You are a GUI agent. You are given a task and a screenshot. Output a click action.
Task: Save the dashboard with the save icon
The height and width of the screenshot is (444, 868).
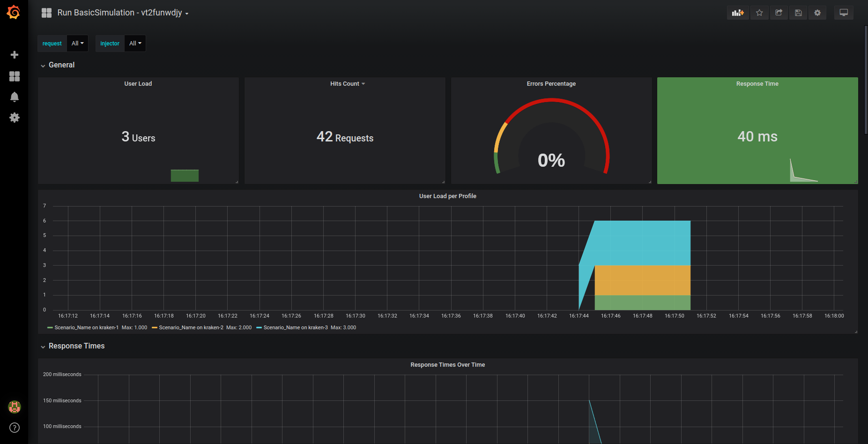click(798, 13)
